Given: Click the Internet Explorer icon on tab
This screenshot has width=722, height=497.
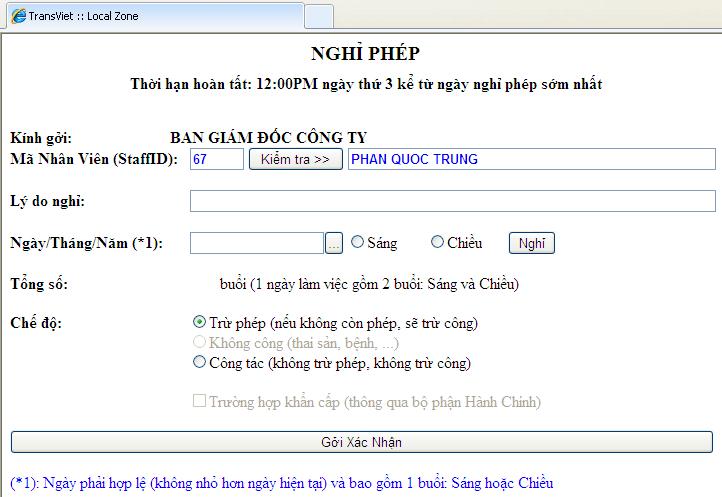Looking at the screenshot, I should point(18,16).
